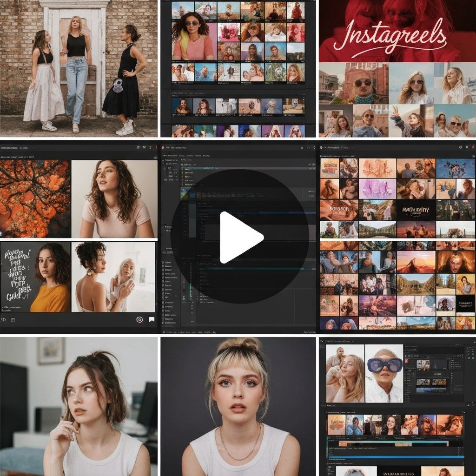Screen dimensions: 476x476
Task: Click the gear icon in the center editor's title bar
Action: pos(302,147)
